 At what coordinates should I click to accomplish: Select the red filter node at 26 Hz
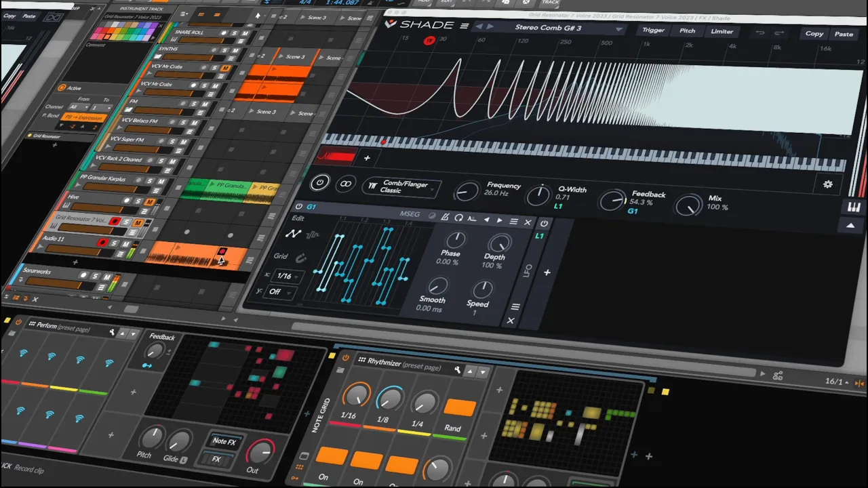[429, 41]
